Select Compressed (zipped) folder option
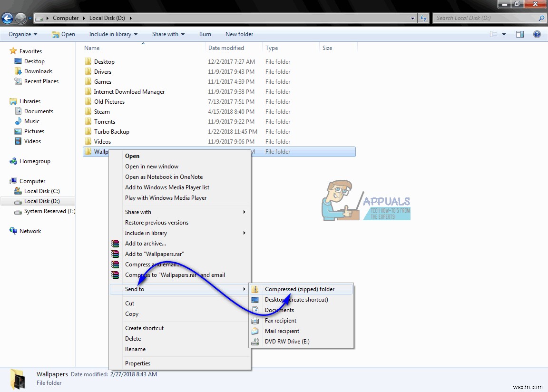Screen dimensions: 548x392 [299, 289]
